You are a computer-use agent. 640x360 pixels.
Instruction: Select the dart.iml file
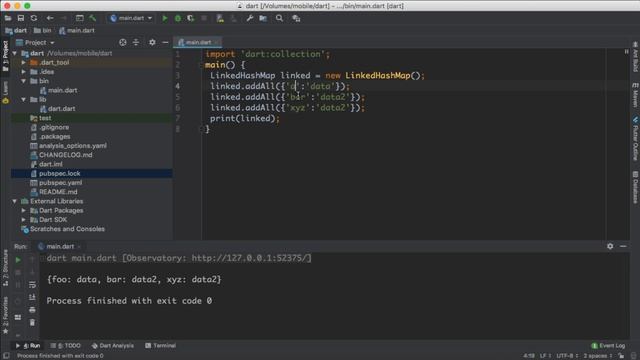click(x=47, y=164)
